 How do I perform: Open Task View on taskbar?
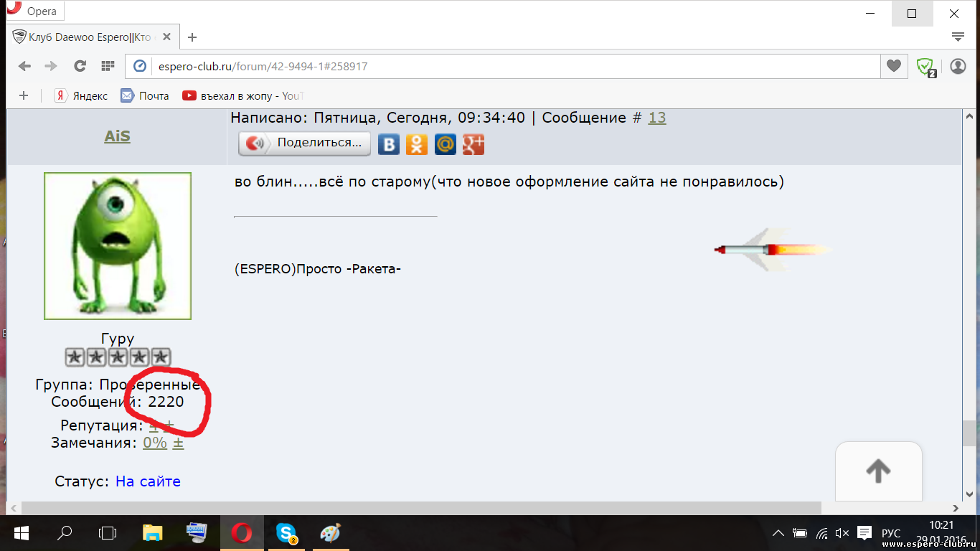108,533
